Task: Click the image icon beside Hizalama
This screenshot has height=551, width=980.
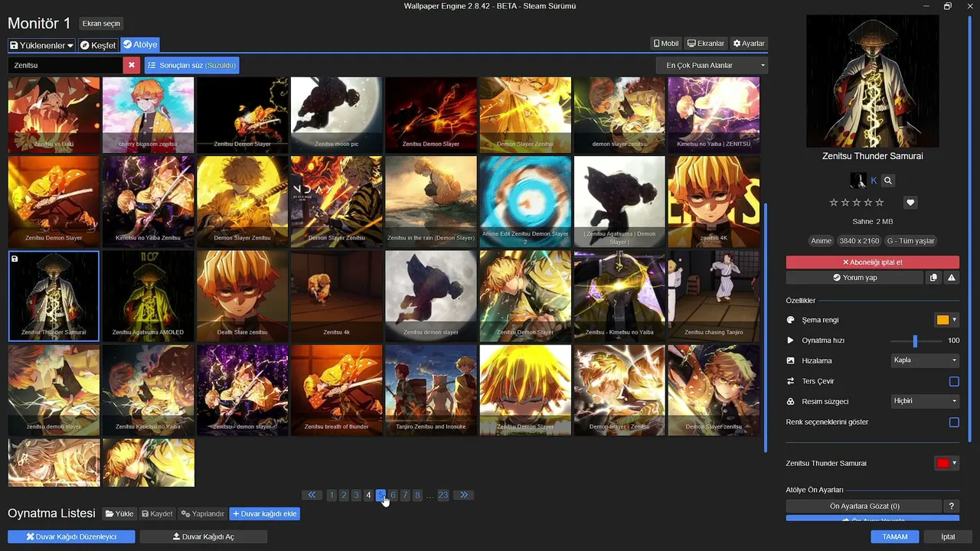Action: (x=791, y=360)
